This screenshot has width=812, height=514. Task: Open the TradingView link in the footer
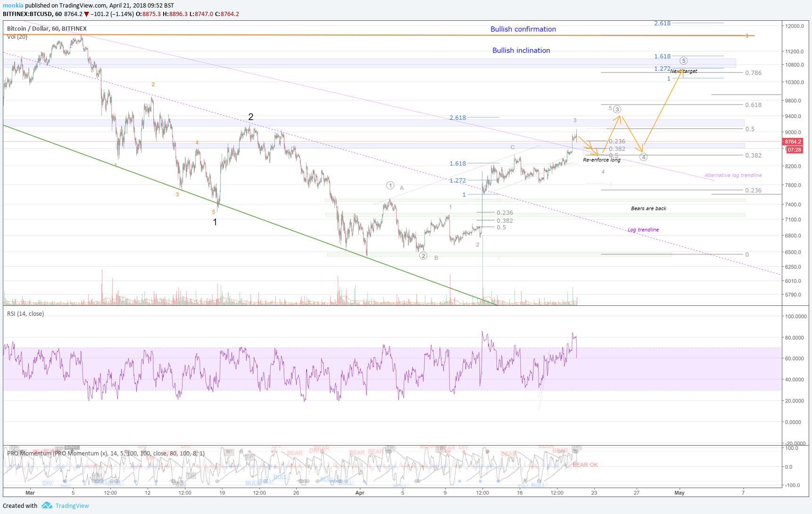(72, 506)
